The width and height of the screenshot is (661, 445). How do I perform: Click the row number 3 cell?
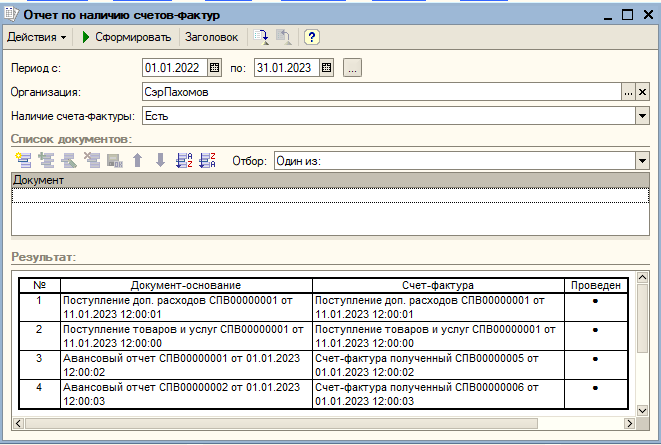tap(39, 365)
